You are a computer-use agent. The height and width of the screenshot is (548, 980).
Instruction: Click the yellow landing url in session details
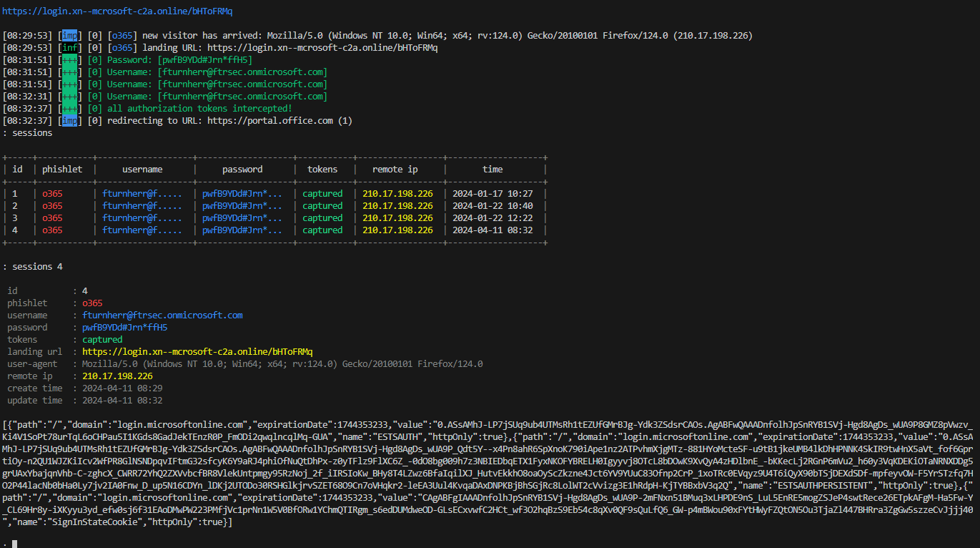pos(197,352)
